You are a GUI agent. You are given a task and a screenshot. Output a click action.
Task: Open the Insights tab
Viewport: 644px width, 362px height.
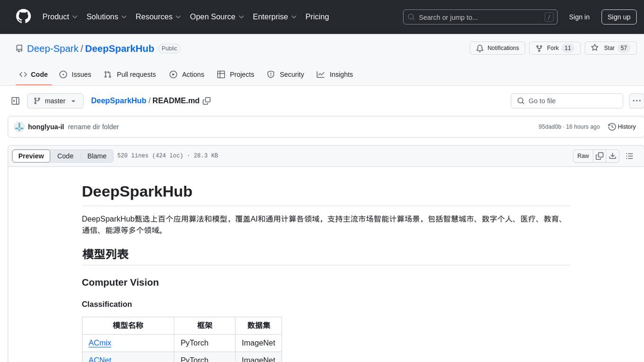click(335, 74)
